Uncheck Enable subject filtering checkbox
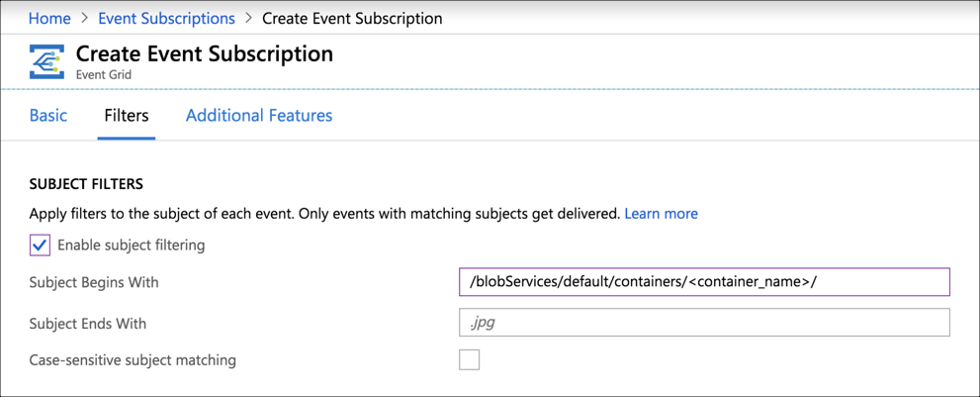 [x=40, y=245]
